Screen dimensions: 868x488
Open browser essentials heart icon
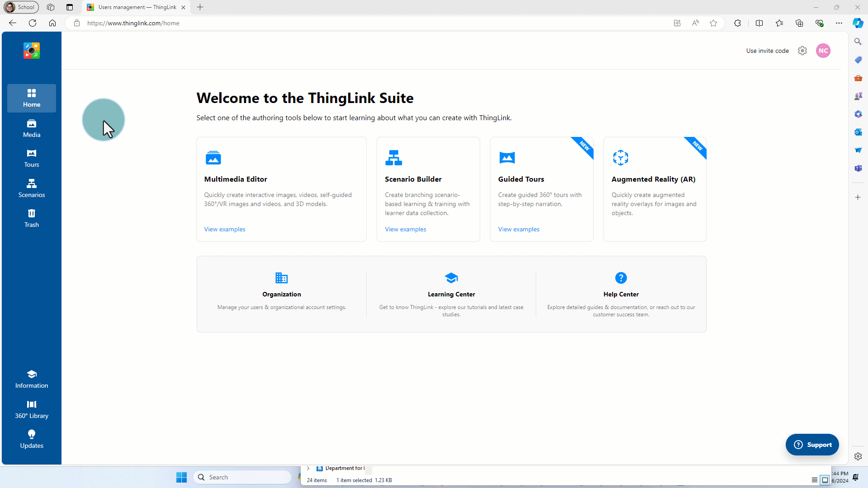tap(819, 23)
